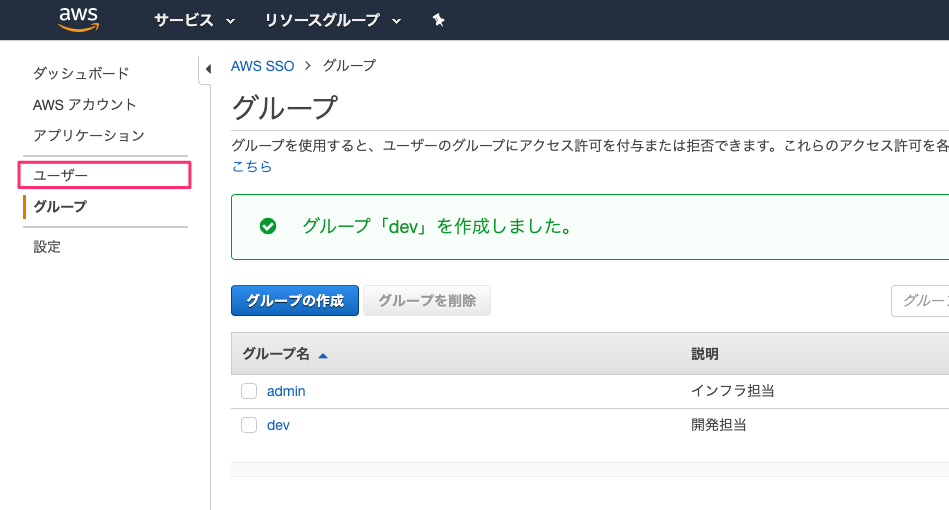Click the グループ breadcrumb text

(349, 65)
